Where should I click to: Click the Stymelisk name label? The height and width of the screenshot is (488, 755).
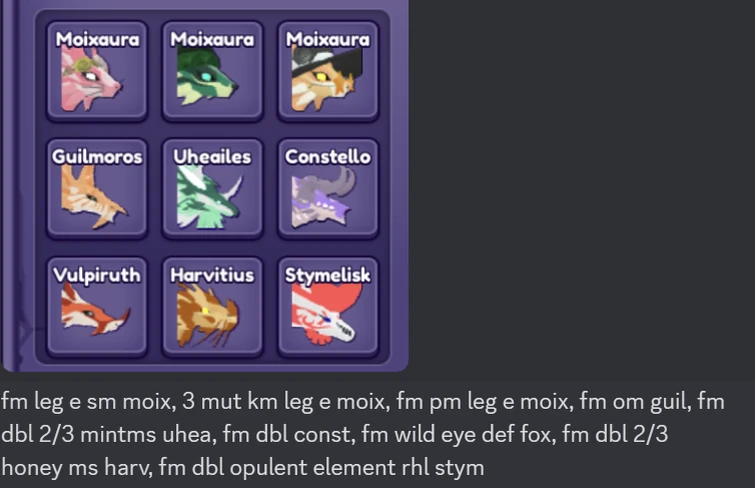pos(328,275)
